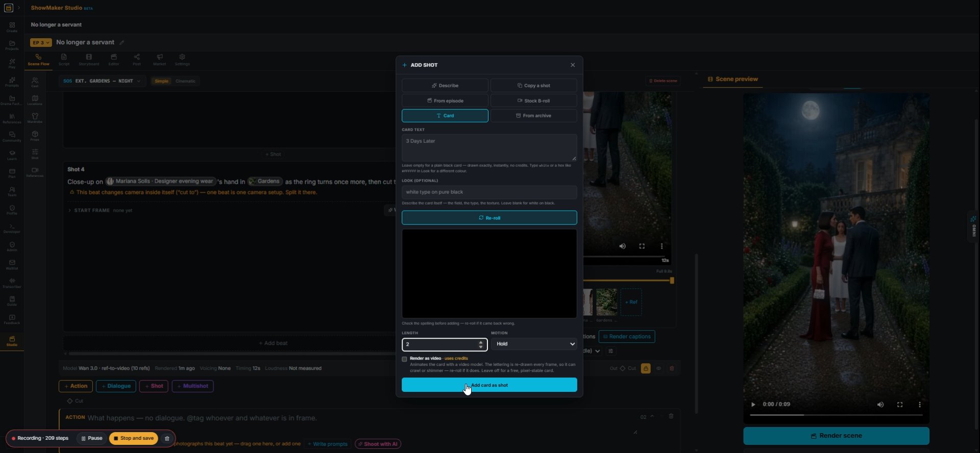Open the Script tab
Image resolution: width=980 pixels, height=453 pixels.
[64, 60]
